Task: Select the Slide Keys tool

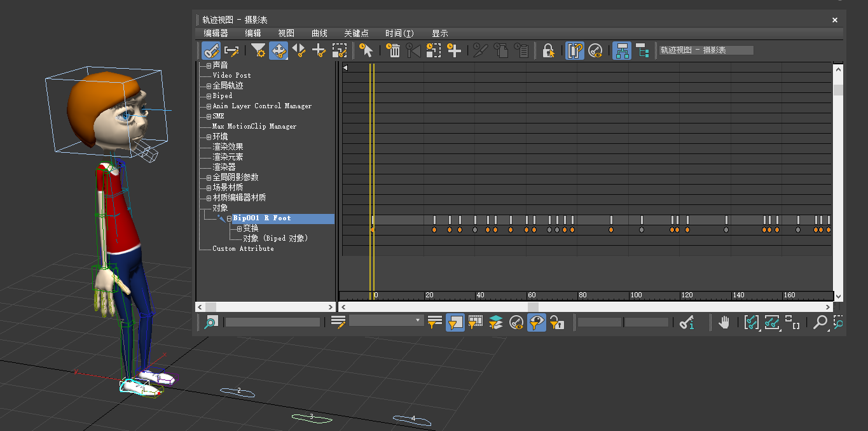Action: tap(298, 50)
